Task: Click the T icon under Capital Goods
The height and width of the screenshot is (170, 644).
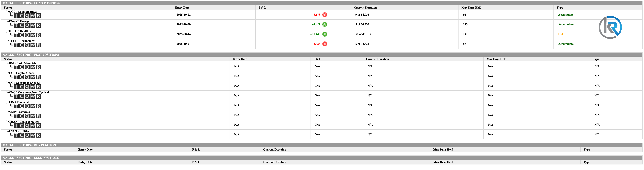Action: 16,77
